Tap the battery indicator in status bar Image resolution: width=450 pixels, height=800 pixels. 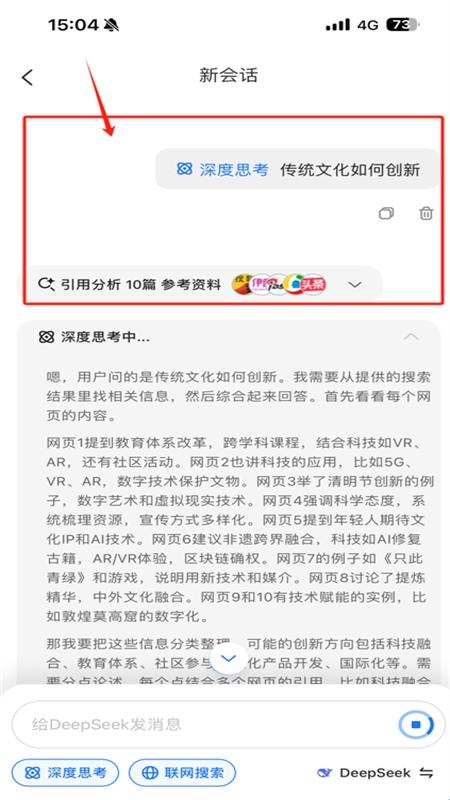403,24
